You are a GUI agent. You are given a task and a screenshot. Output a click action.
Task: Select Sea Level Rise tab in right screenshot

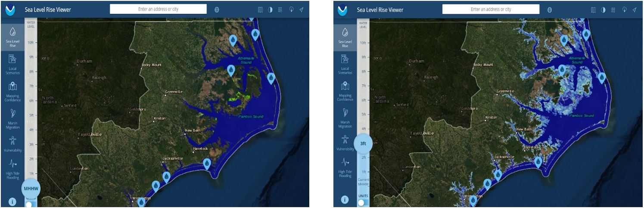(345, 37)
